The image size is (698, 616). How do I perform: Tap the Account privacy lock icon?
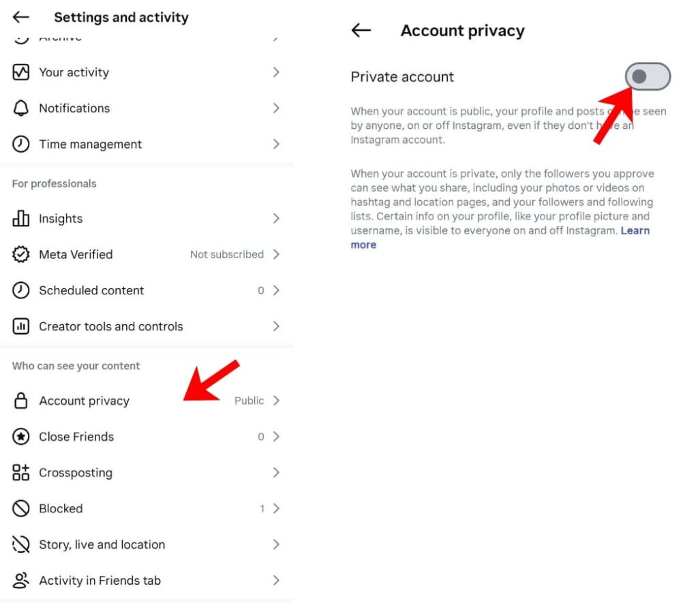click(x=21, y=401)
